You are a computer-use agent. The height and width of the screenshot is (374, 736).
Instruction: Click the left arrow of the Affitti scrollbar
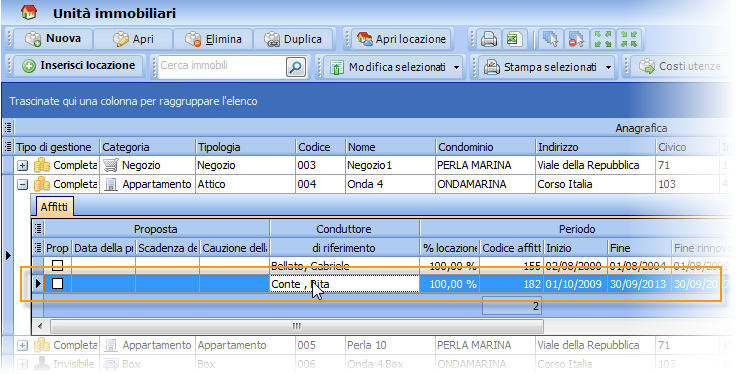[x=40, y=326]
